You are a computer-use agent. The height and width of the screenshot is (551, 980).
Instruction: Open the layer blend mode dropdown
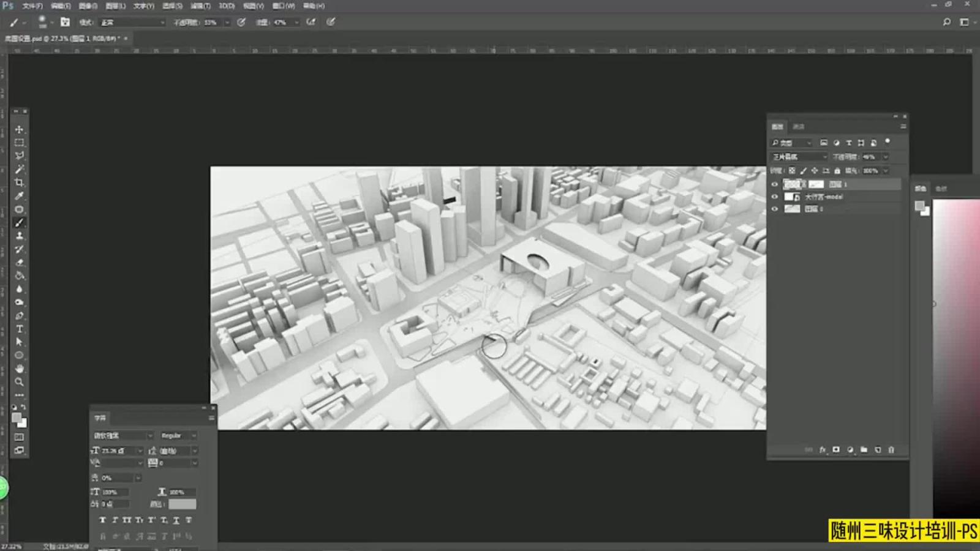click(x=799, y=157)
